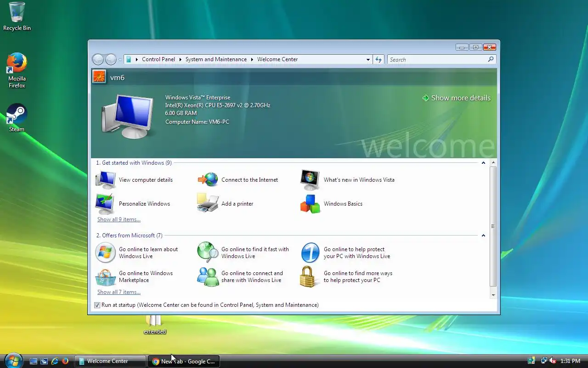Click Show more details link text
This screenshot has width=588, height=368.
click(x=461, y=98)
